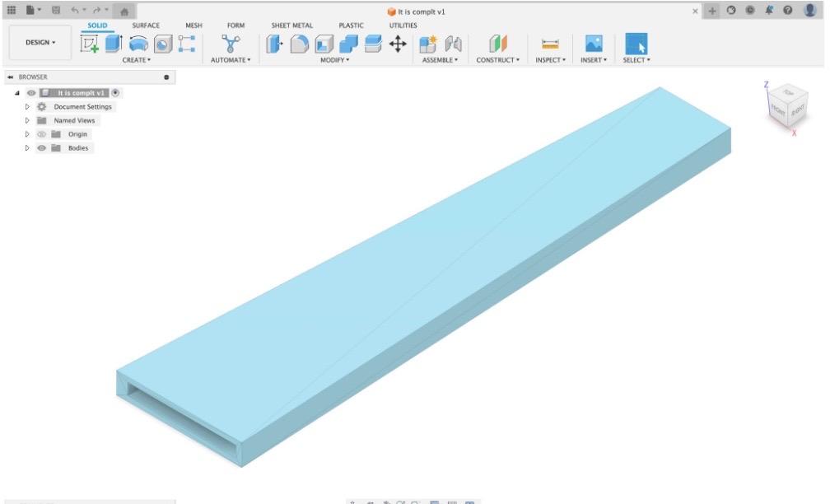Toggle visibility of the Origin folder
This screenshot has width=830, height=504.
[41, 134]
